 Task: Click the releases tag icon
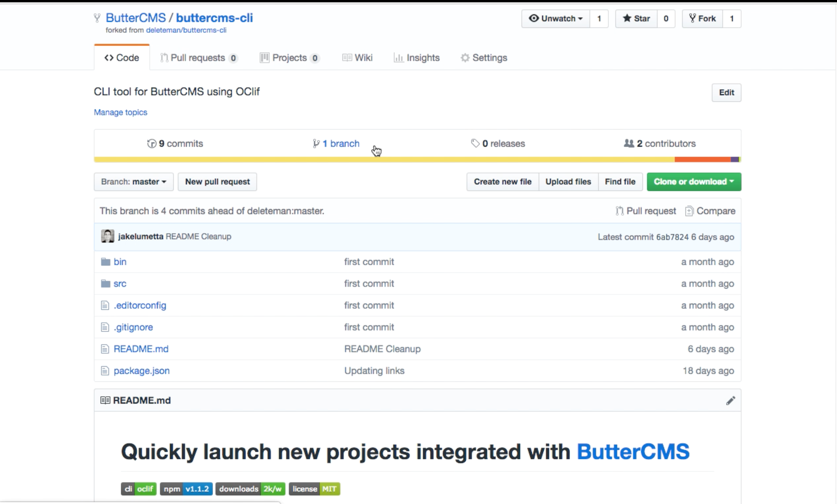[475, 143]
